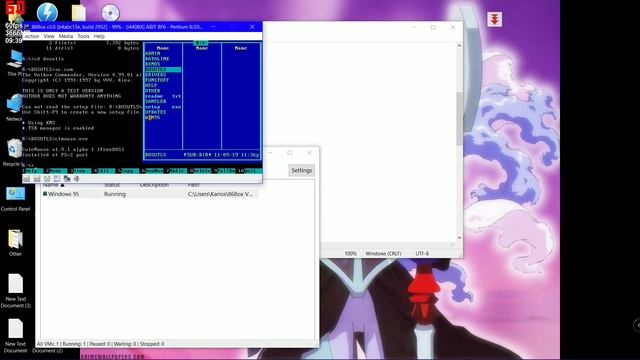This screenshot has height=360, width=640.
Task: Select the readme txt file entry
Action: (163, 96)
